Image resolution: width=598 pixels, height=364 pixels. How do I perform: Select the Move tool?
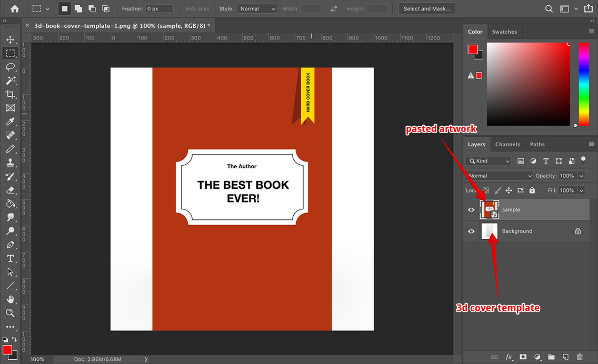pos(11,39)
